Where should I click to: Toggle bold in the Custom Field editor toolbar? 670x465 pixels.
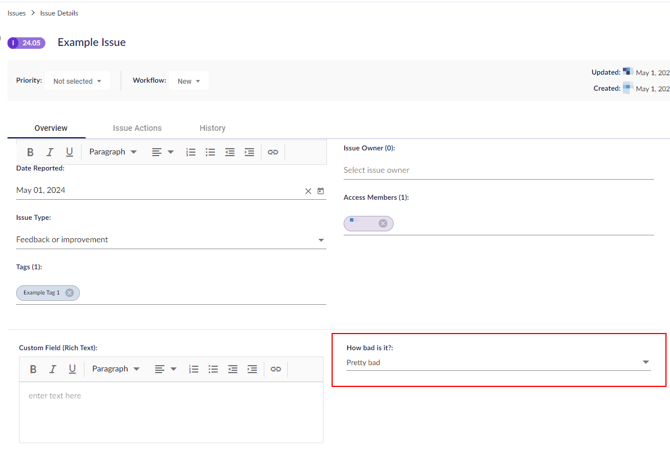coord(33,369)
